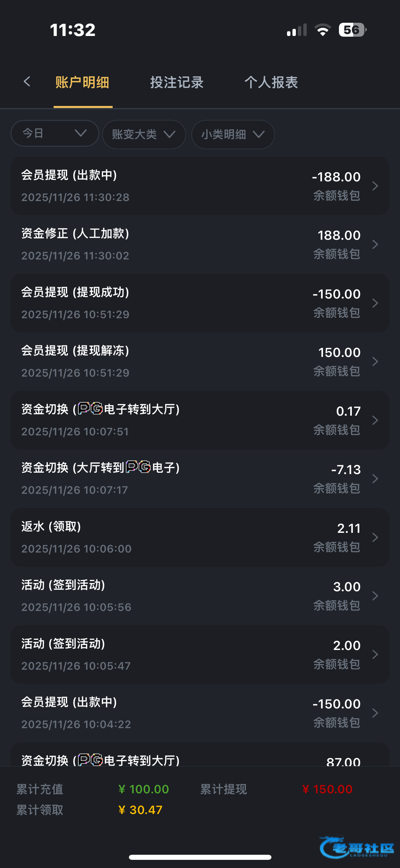
Task: Switch to the 投注记录 tab
Action: pos(177,83)
